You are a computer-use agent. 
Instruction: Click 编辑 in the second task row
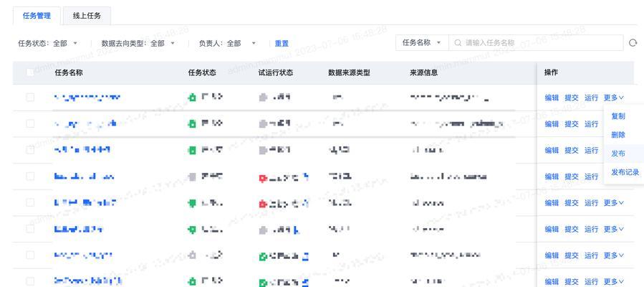pyautogui.click(x=552, y=123)
